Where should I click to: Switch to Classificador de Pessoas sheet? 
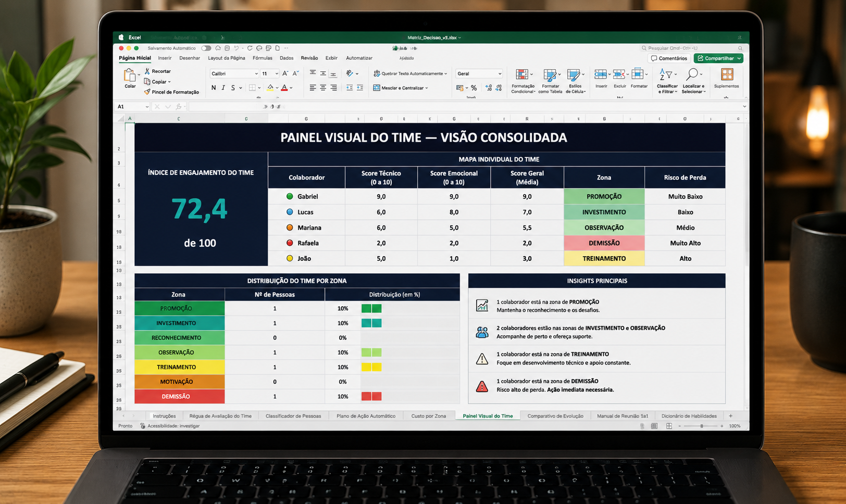293,416
